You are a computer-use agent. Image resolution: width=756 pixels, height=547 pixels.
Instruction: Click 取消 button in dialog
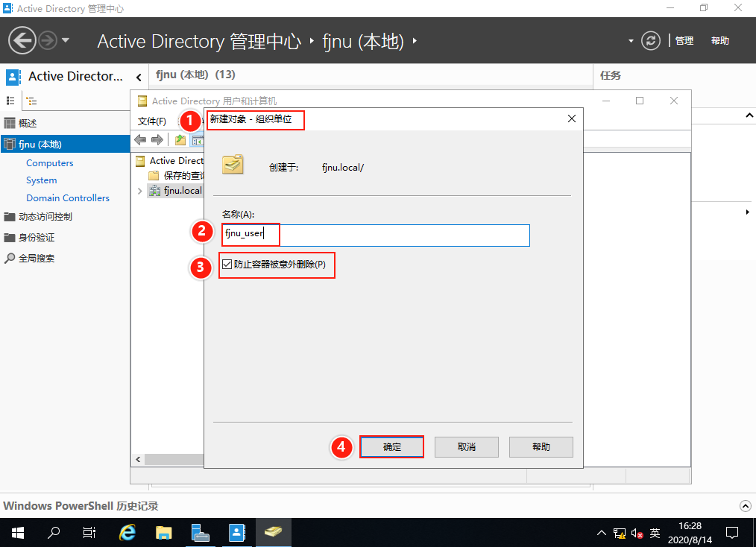pyautogui.click(x=466, y=446)
